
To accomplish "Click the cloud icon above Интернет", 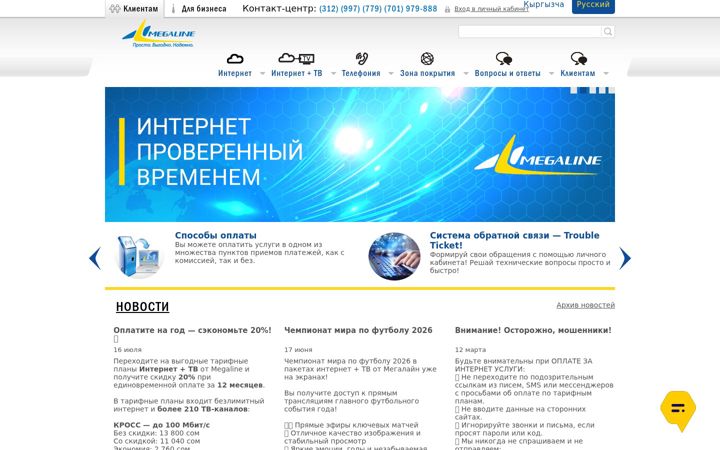I will pos(235,59).
